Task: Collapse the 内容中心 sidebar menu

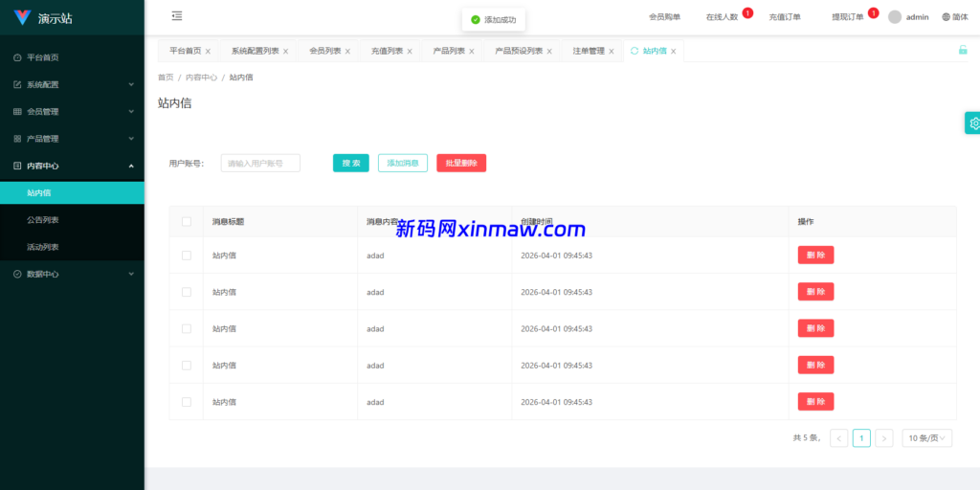Action: click(x=72, y=166)
